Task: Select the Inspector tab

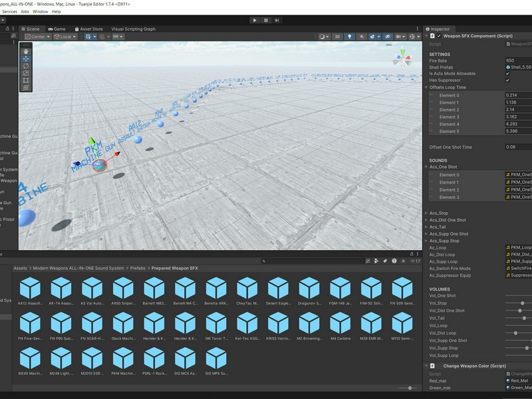Action: 438,29
